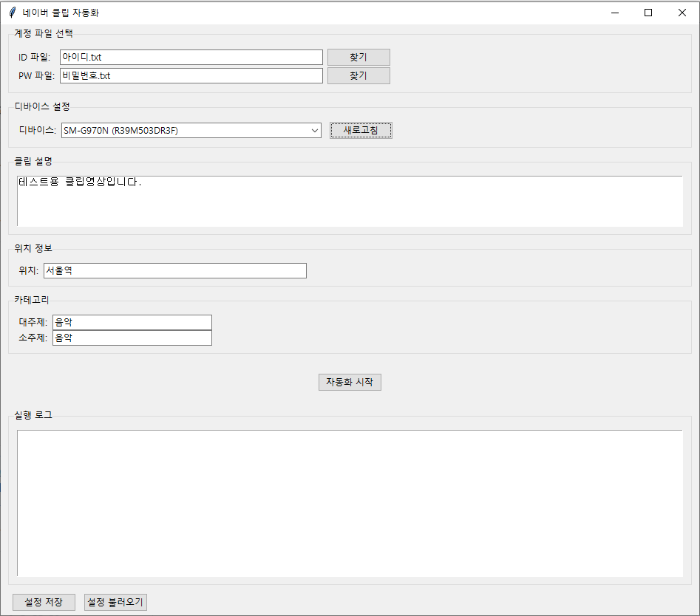Open the 디바이스 dropdown arrow

click(315, 131)
